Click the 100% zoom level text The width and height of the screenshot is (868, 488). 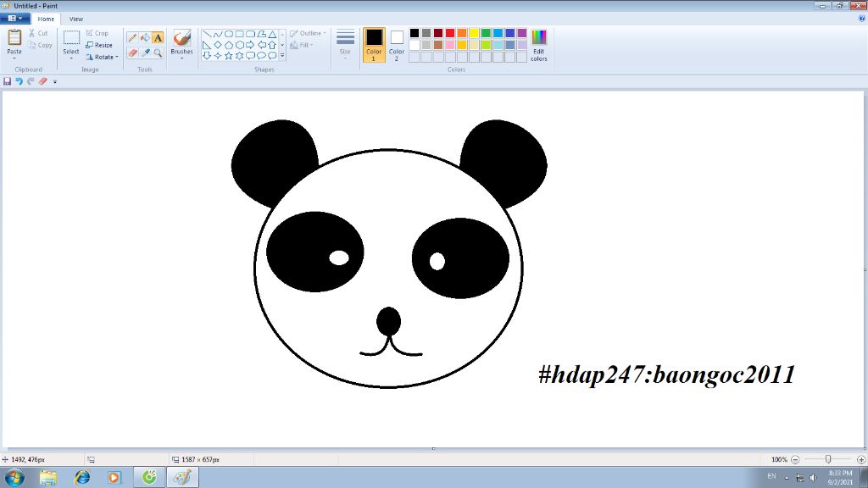[x=779, y=459]
